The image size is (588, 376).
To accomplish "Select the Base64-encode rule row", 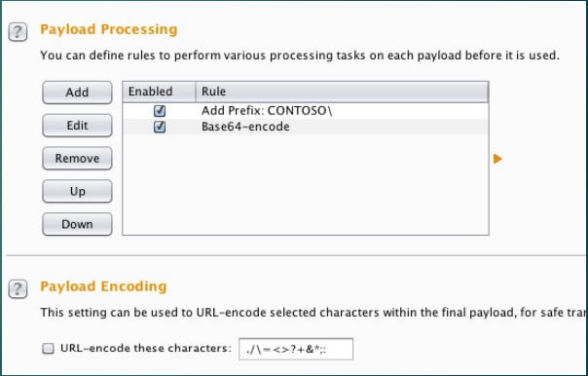I will pyautogui.click(x=306, y=127).
